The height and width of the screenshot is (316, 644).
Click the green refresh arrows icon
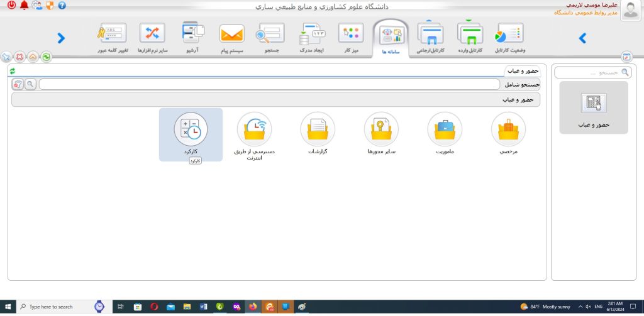tap(46, 57)
